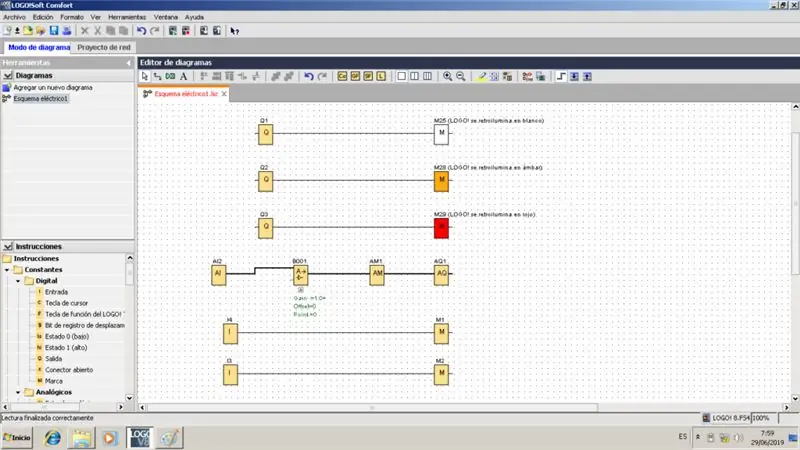Select the Esquema eléctrico1.lsc diagram tab
Screen dimensions: 800x450
(186, 94)
